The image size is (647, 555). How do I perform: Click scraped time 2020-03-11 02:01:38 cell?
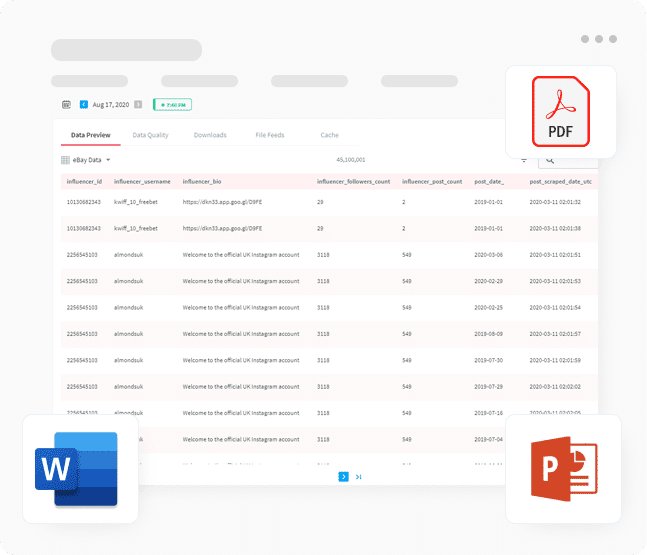555,228
